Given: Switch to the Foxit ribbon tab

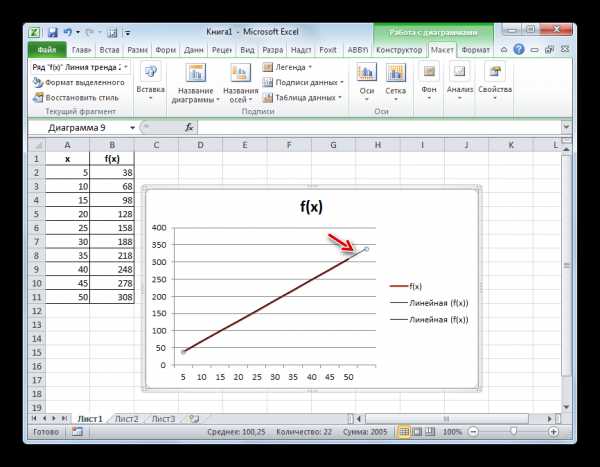Looking at the screenshot, I should click(x=328, y=50).
